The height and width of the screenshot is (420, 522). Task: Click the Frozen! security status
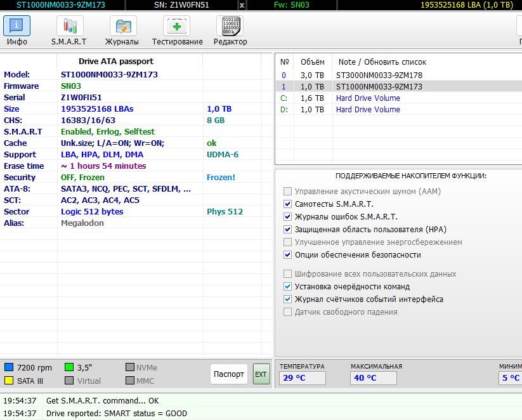(221, 177)
